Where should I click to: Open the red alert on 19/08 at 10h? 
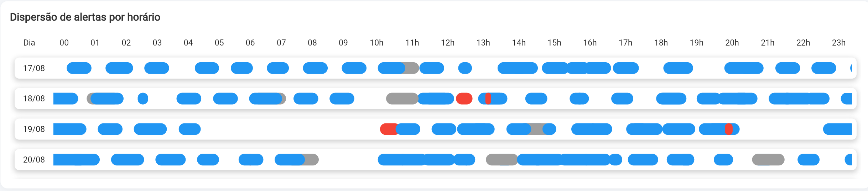tap(388, 129)
